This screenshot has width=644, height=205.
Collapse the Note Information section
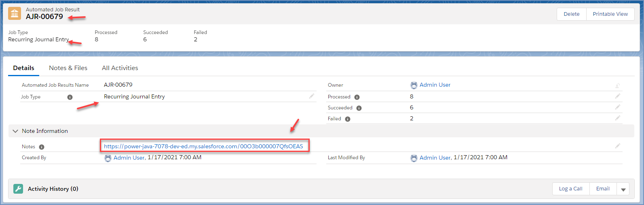15,131
